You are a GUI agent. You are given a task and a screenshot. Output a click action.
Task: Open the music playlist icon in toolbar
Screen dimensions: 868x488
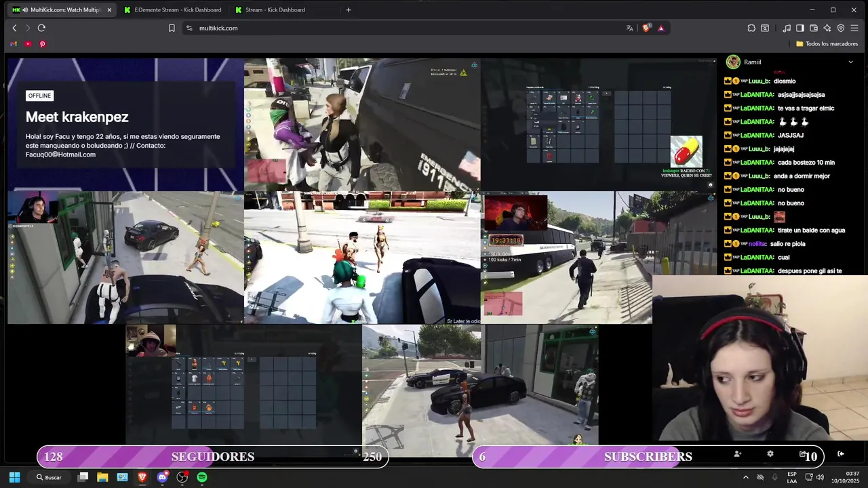click(x=787, y=28)
